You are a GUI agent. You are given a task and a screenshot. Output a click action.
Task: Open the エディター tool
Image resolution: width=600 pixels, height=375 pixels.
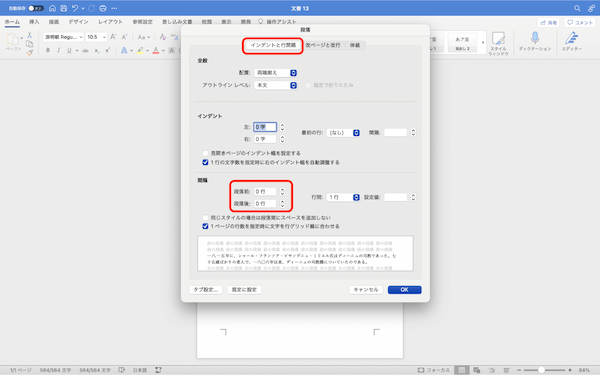click(572, 41)
